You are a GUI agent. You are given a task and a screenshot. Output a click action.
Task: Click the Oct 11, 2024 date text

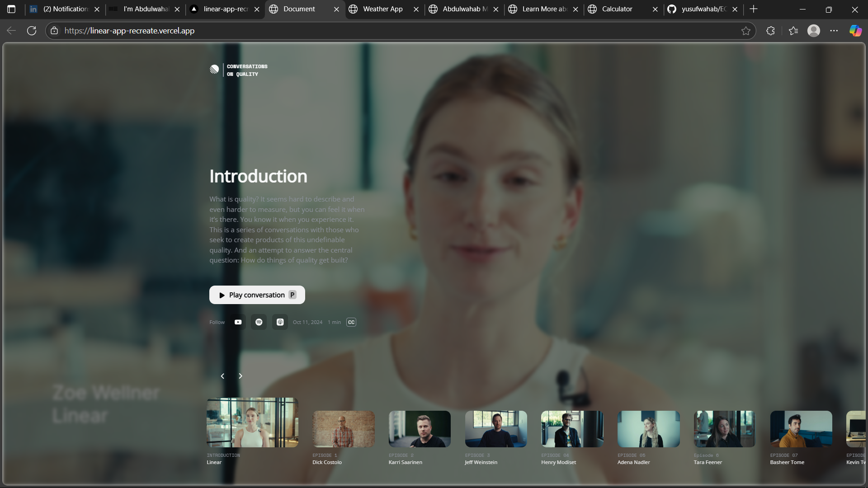tap(307, 322)
